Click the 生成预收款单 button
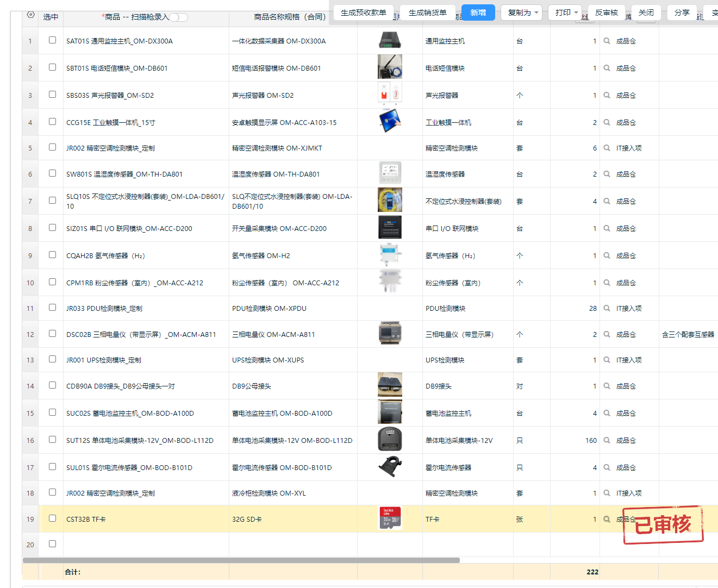Screen dimensions: 718x588 coord(363,12)
